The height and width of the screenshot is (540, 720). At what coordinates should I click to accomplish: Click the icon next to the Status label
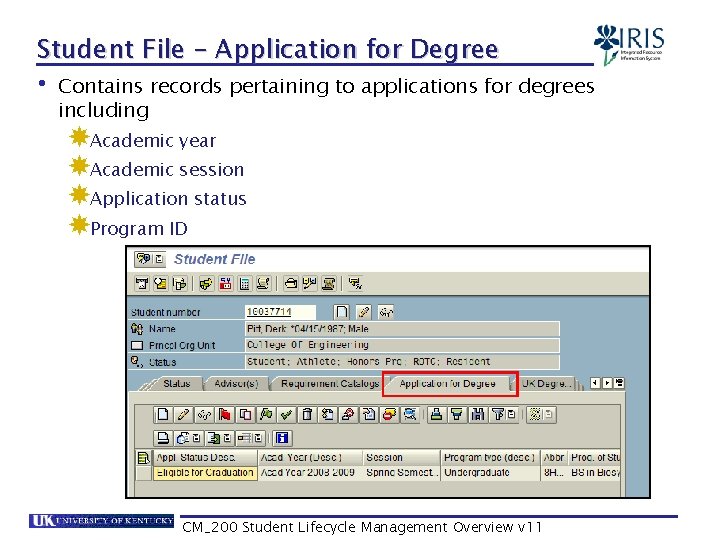(137, 362)
